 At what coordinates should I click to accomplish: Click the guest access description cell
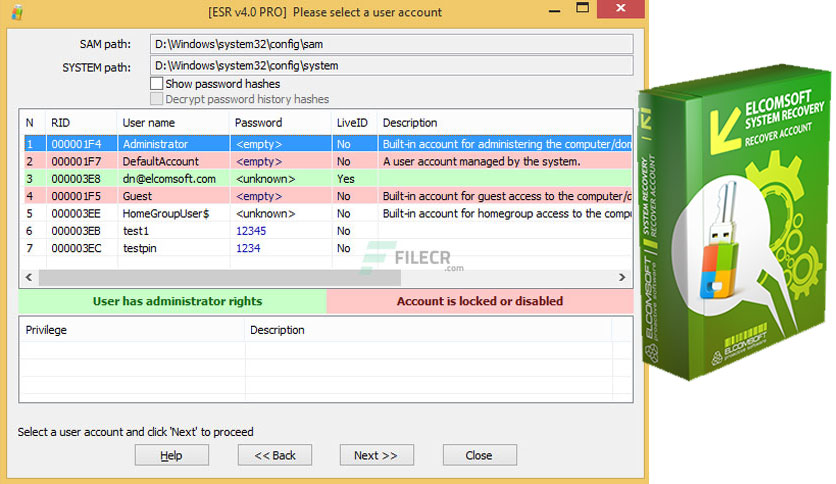(507, 196)
